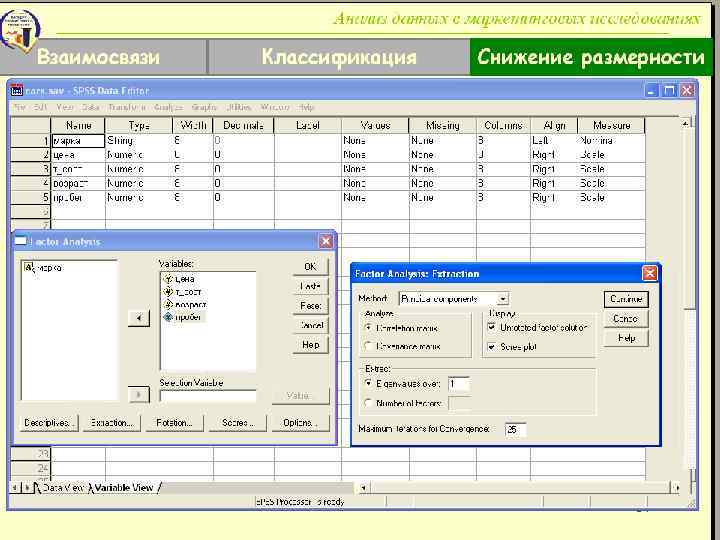Close the Factor Analysis dialog window

click(325, 242)
